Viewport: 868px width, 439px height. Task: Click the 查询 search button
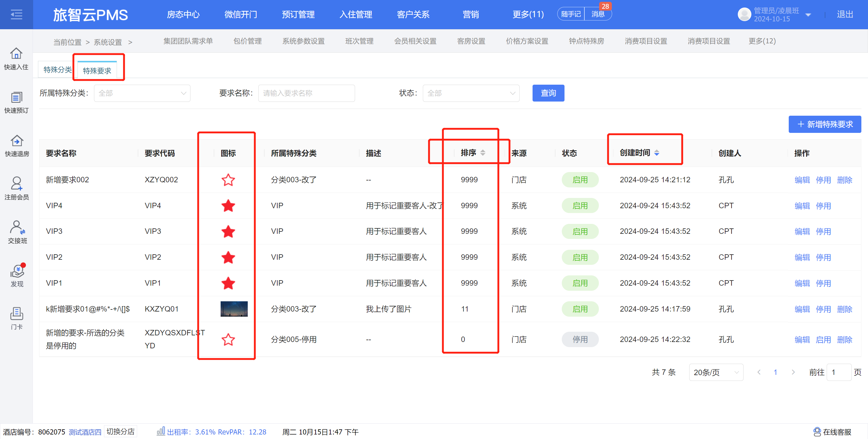[548, 93]
